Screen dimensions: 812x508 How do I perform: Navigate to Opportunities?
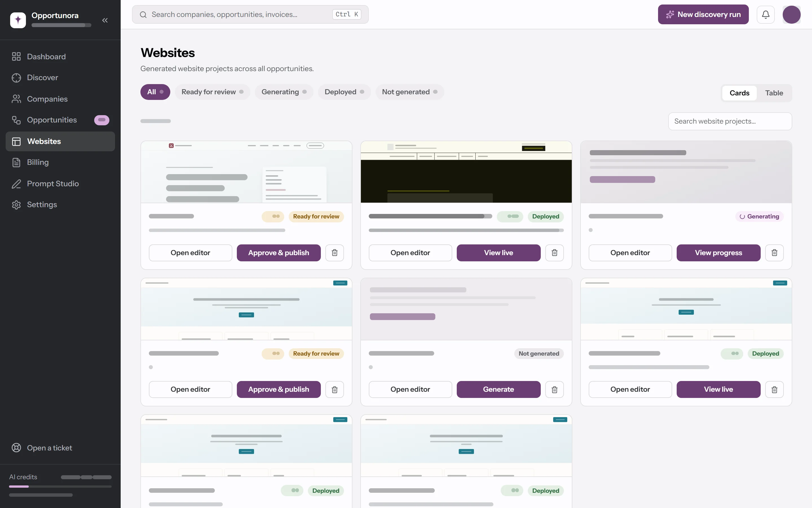(x=60, y=120)
